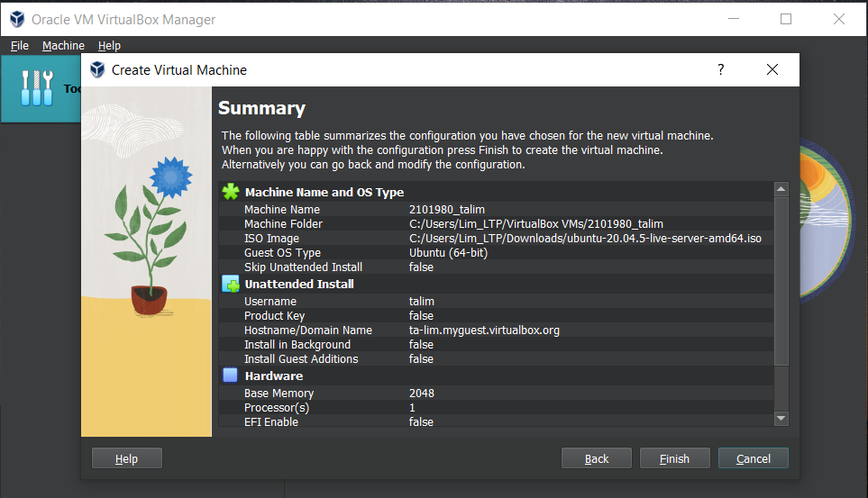Click the Machine Folder path value
Viewport: 868px width, 498px height.
(x=536, y=223)
